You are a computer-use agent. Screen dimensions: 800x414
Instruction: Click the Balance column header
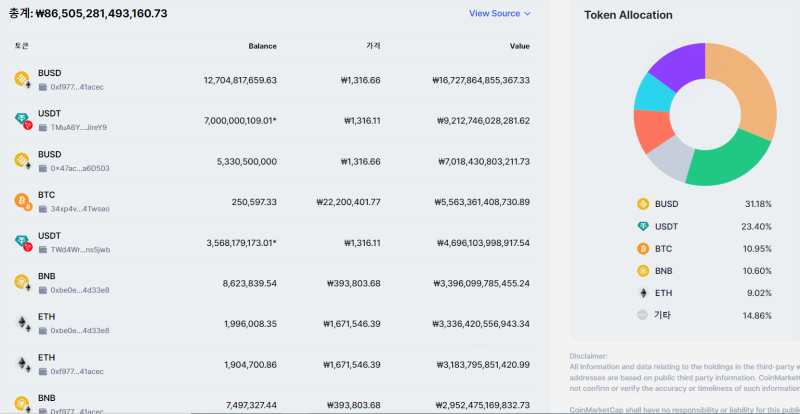tap(262, 46)
